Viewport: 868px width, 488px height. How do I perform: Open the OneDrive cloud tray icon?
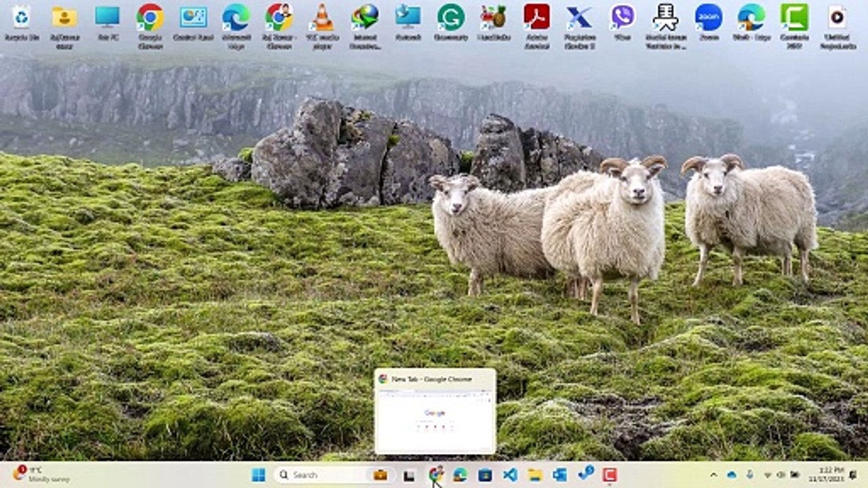point(732,475)
